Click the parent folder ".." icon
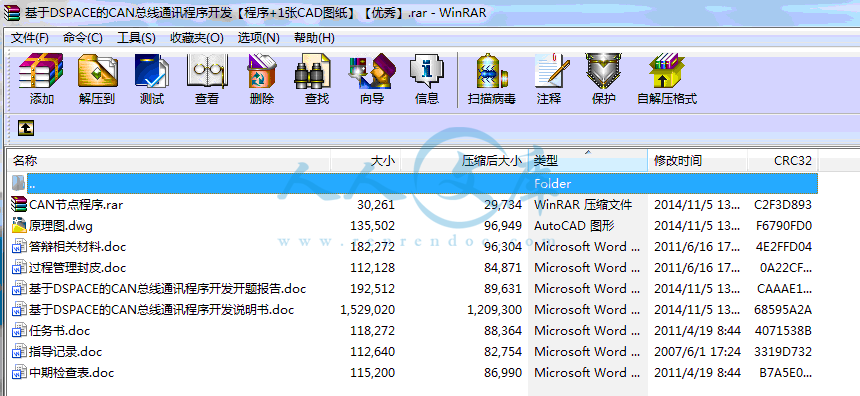 click(x=19, y=183)
